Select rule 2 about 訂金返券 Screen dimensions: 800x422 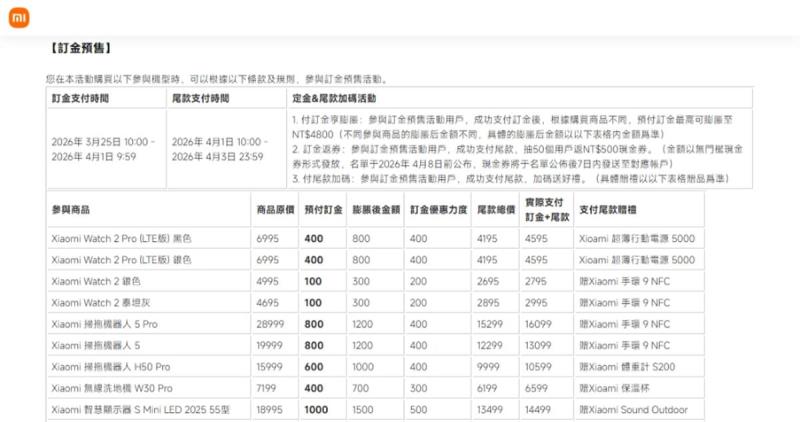tap(517, 157)
